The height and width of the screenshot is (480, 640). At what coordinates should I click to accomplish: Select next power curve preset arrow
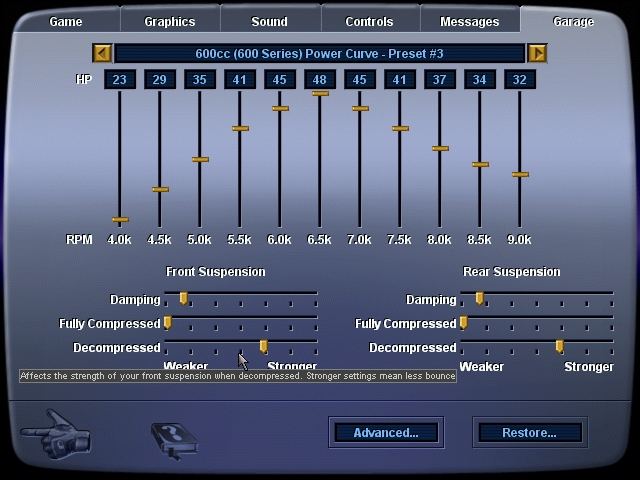[537, 53]
